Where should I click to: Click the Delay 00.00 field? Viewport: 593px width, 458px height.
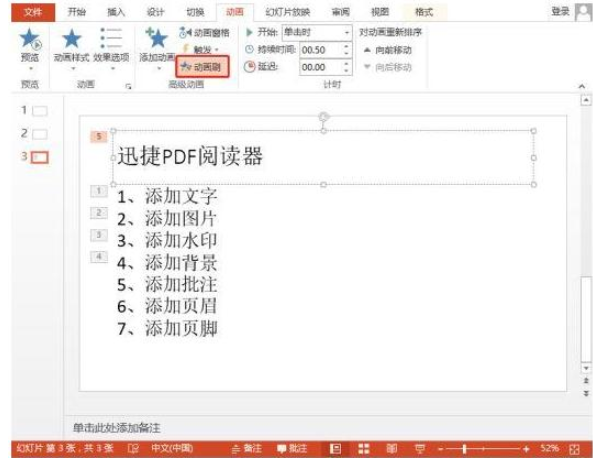(321, 67)
